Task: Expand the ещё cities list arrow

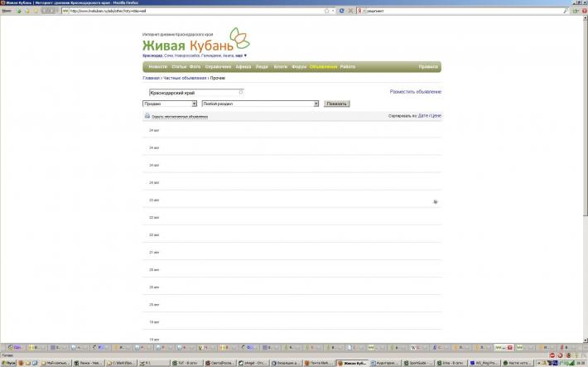Action: click(245, 56)
